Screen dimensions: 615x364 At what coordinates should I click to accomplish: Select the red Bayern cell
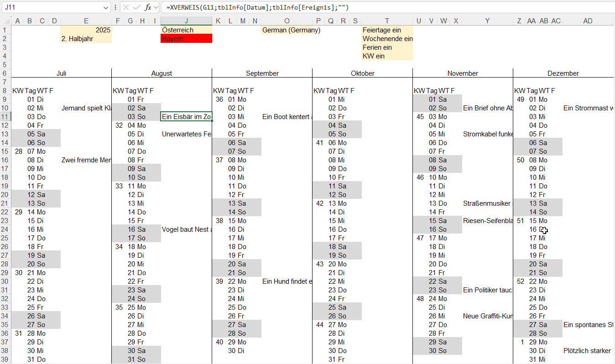coord(186,39)
